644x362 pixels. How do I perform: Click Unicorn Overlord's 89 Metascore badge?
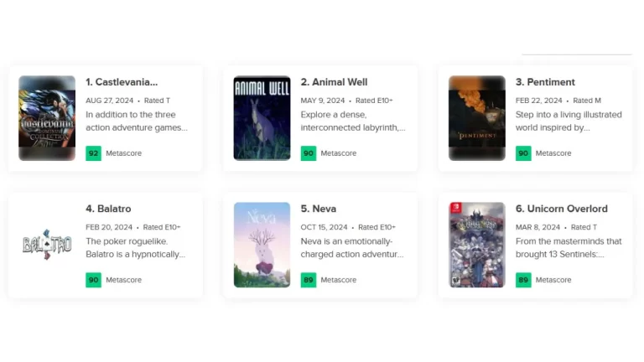click(x=523, y=280)
